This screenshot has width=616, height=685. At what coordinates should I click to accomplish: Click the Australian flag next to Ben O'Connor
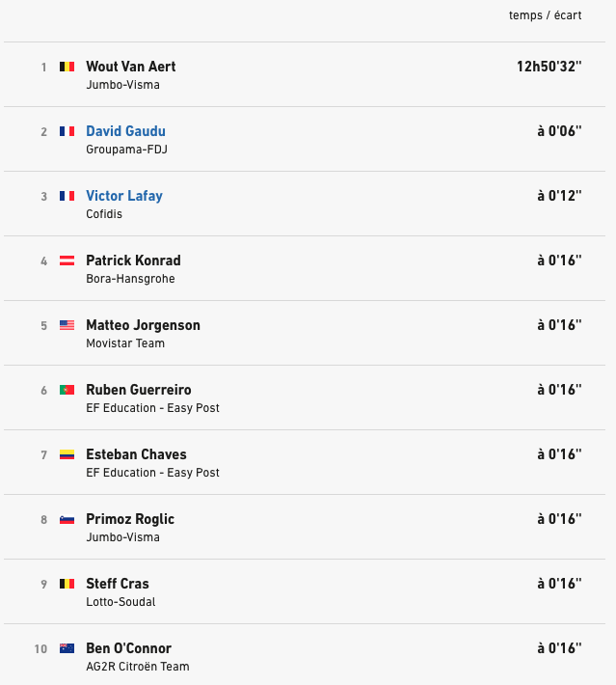click(x=67, y=648)
